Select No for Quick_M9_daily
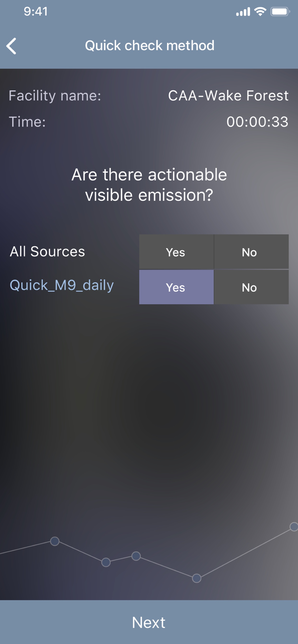The image size is (298, 644). pos(251,287)
